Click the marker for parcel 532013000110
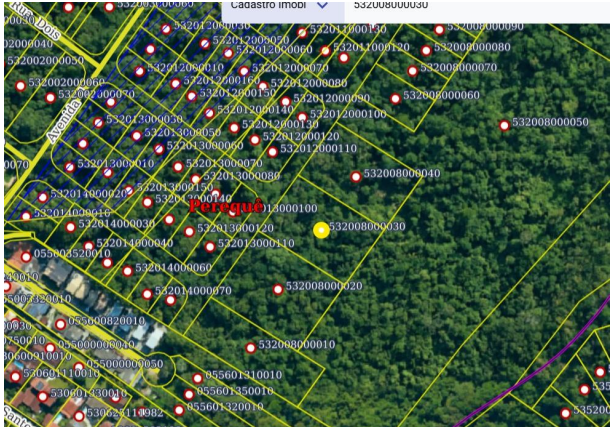 tap(210, 246)
